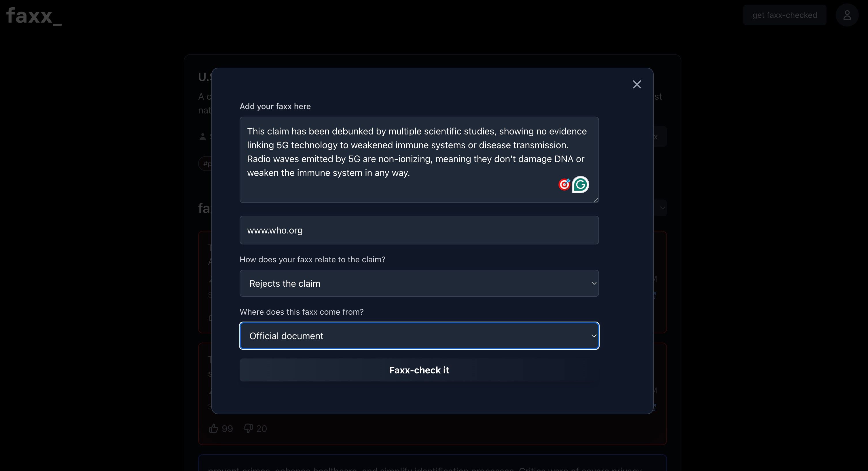This screenshot has height=471, width=868.
Task: Click the www.who.org source URL field
Action: [x=420, y=230]
